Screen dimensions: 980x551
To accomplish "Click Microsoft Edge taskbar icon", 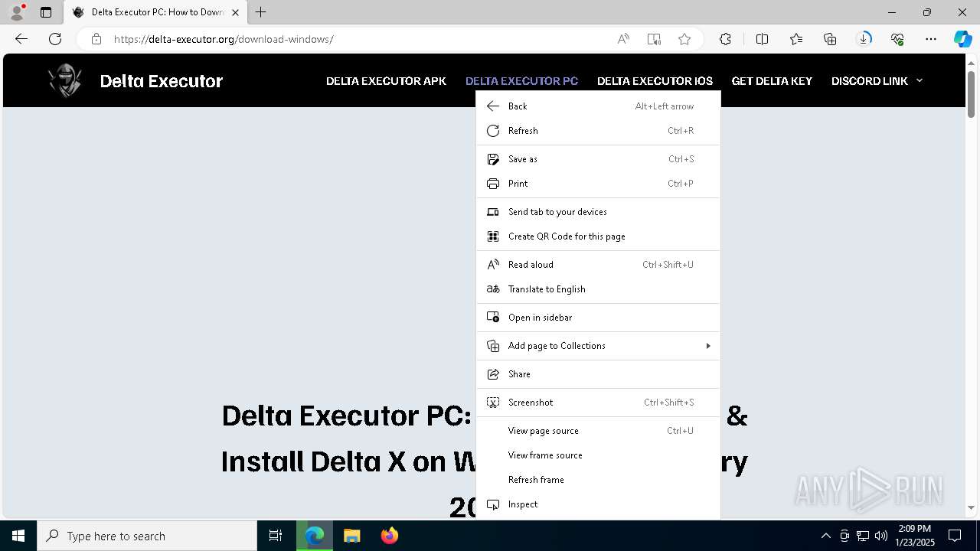I will (315, 536).
